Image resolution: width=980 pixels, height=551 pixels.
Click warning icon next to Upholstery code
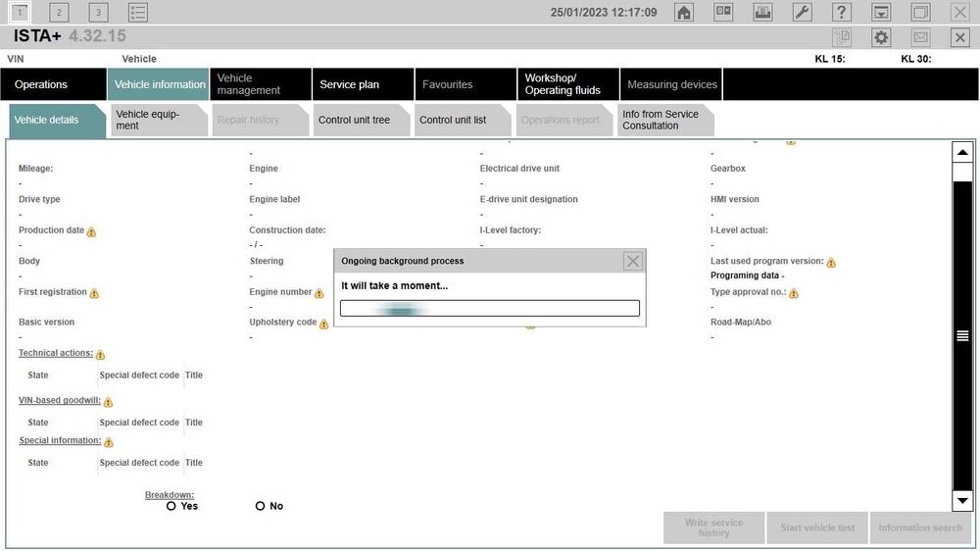pos(323,324)
